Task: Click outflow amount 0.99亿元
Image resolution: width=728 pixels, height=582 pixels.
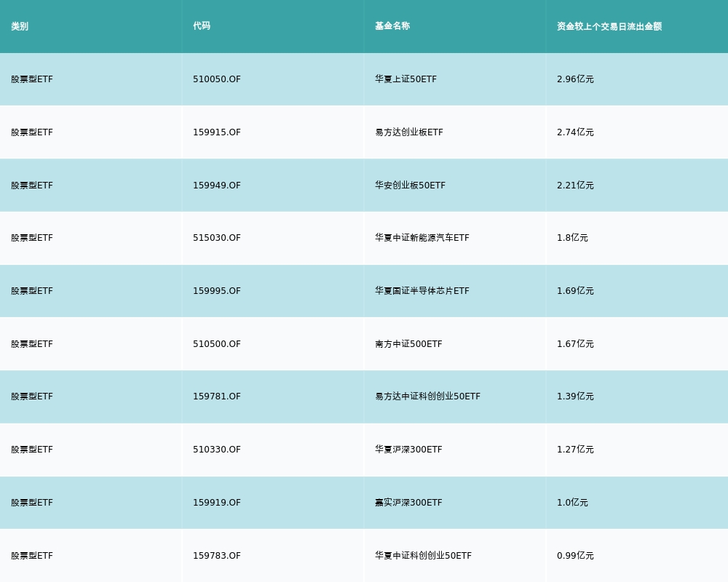Action: pos(575,556)
